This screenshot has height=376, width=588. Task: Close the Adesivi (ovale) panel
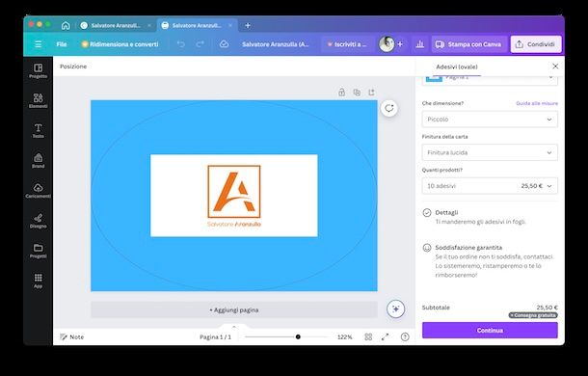(x=555, y=67)
